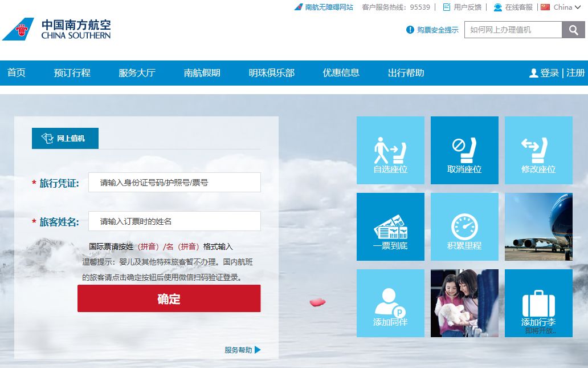Screen dimensions: 588x368
Task: Open the 一票到底 ticket tile
Action: [x=390, y=227]
